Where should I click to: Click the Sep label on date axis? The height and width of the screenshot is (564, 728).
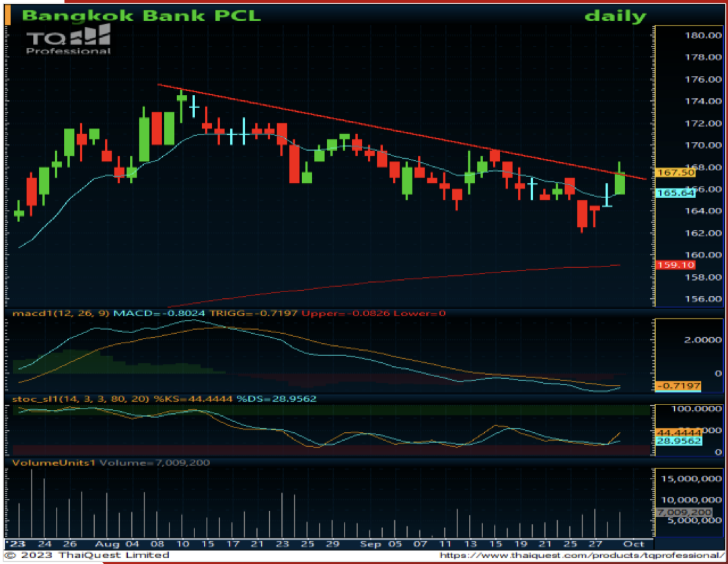[x=371, y=544]
